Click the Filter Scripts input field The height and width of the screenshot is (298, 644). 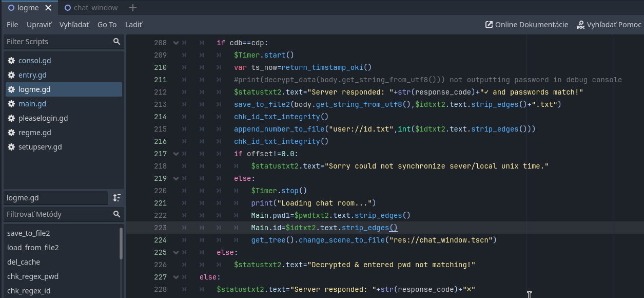click(x=56, y=42)
